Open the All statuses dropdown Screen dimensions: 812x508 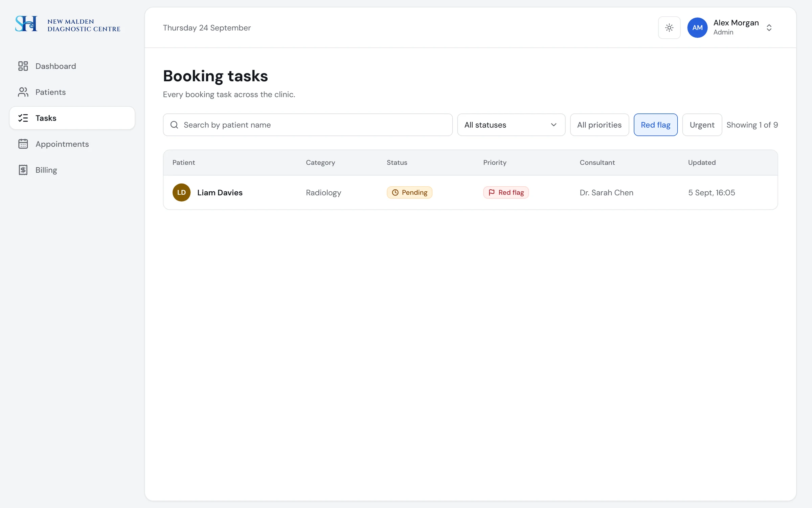coord(511,125)
